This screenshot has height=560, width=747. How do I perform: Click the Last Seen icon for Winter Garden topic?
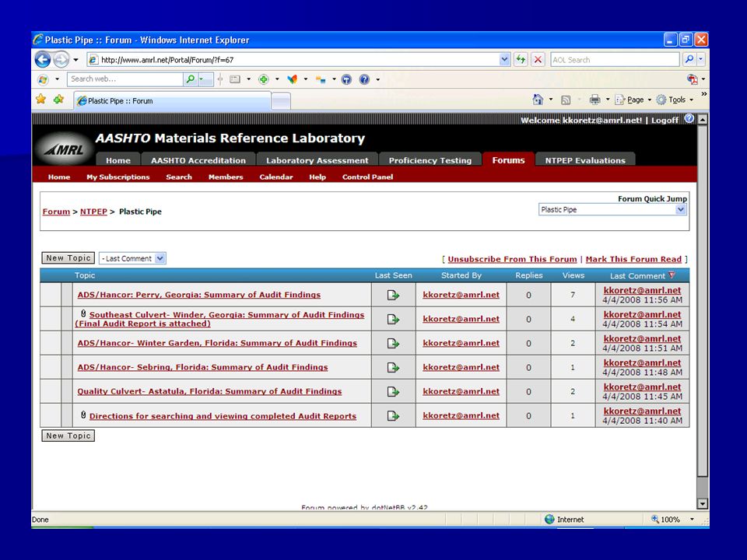click(x=393, y=343)
